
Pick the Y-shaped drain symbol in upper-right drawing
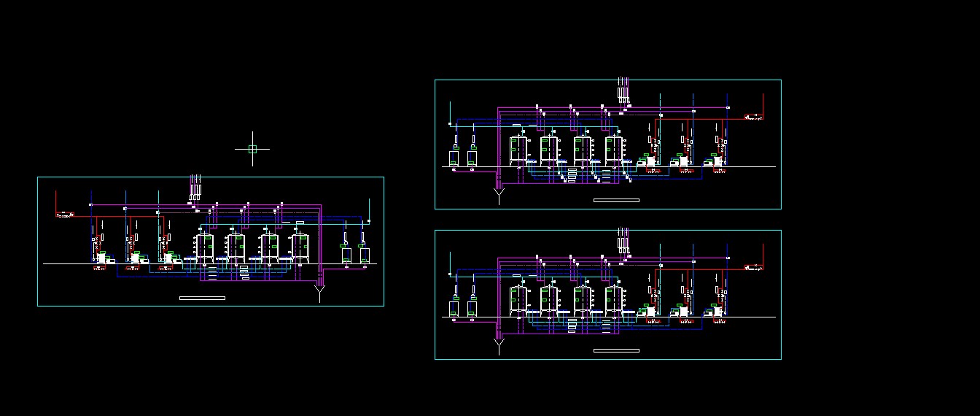pyautogui.click(x=499, y=196)
